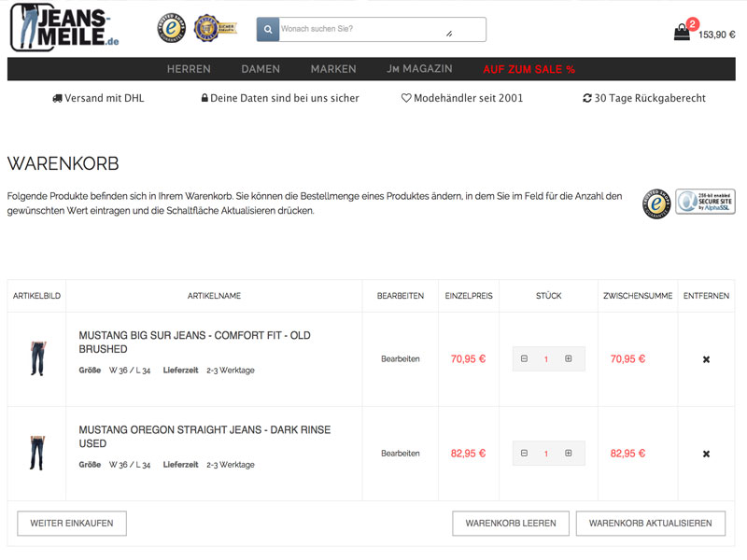The height and width of the screenshot is (560, 747).
Task: Click the quantity field for Mustang Big Sur Jeans
Action: [546, 359]
